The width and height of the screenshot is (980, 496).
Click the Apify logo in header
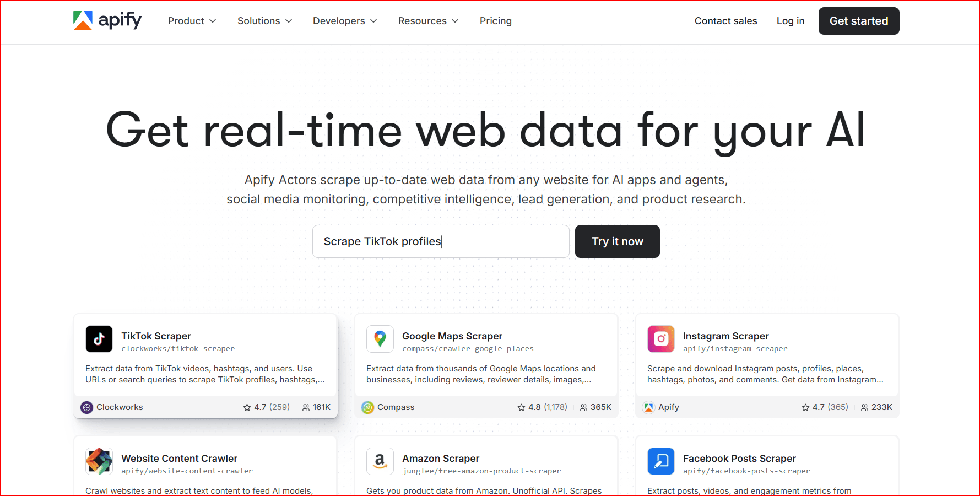coord(107,20)
